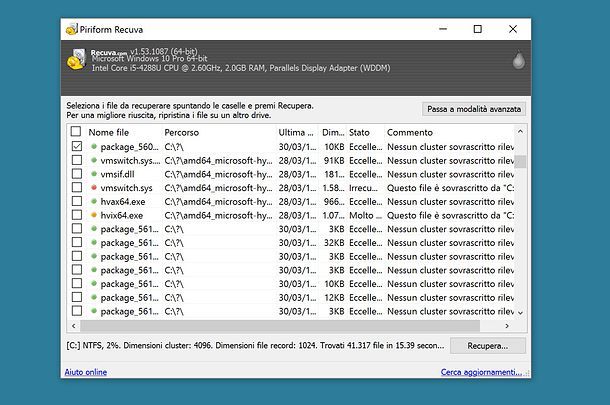The height and width of the screenshot is (405, 610).
Task: Click the horizontal scrollbar right arrow
Action: click(x=507, y=326)
